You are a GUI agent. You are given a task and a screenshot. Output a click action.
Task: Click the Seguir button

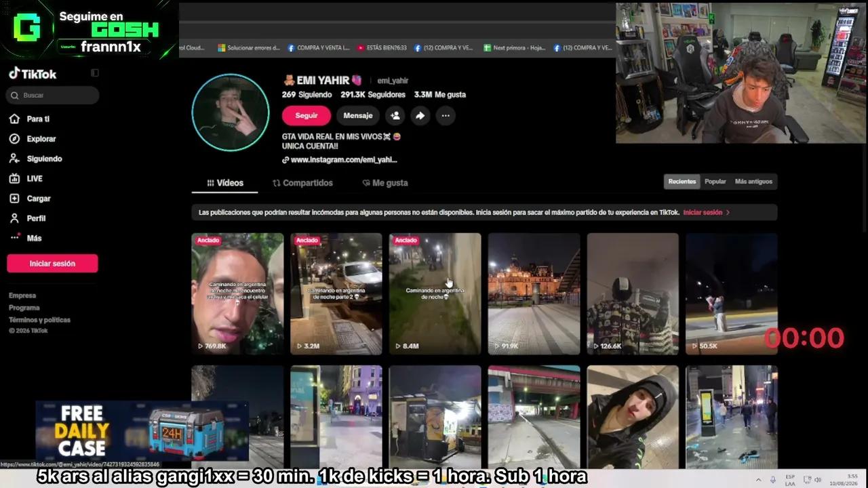(x=307, y=116)
